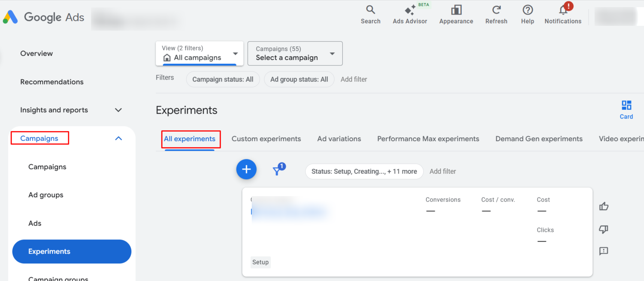The height and width of the screenshot is (281, 644).
Task: Click the blue plus new experiment button
Action: pyautogui.click(x=246, y=169)
